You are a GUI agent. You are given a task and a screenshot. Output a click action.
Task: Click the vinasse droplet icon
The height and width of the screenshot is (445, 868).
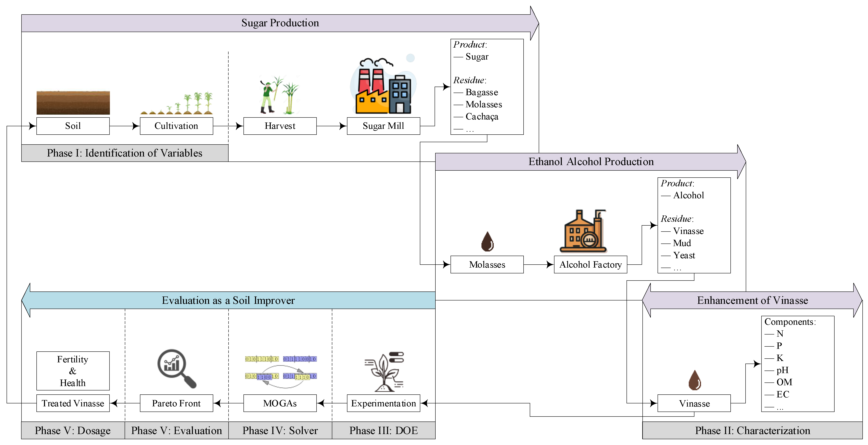point(694,380)
